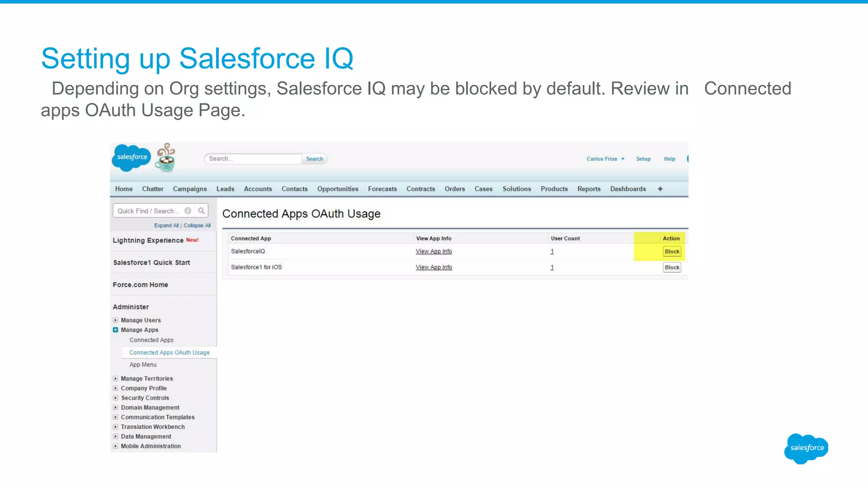Open the Contracts tab
868x488 pixels.
pyautogui.click(x=421, y=189)
